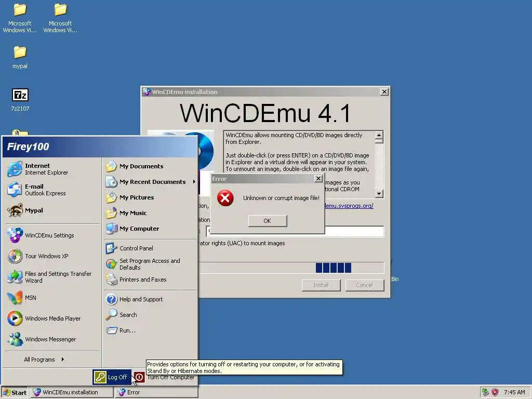Click the Log Off text label
The width and height of the screenshot is (532, 399).
coord(117,377)
